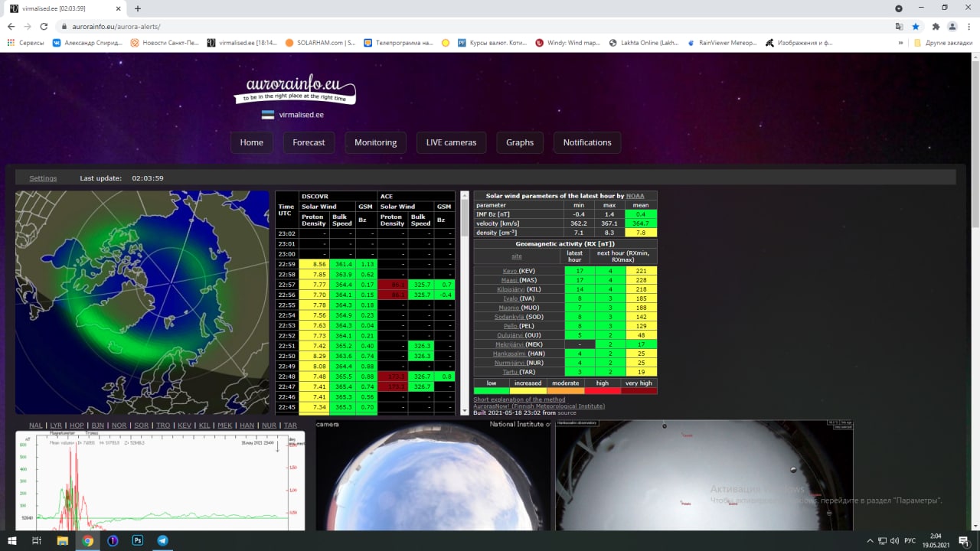Viewport: 980px width, 551px height.
Task: Open the Google Translate page icon
Action: (x=900, y=26)
